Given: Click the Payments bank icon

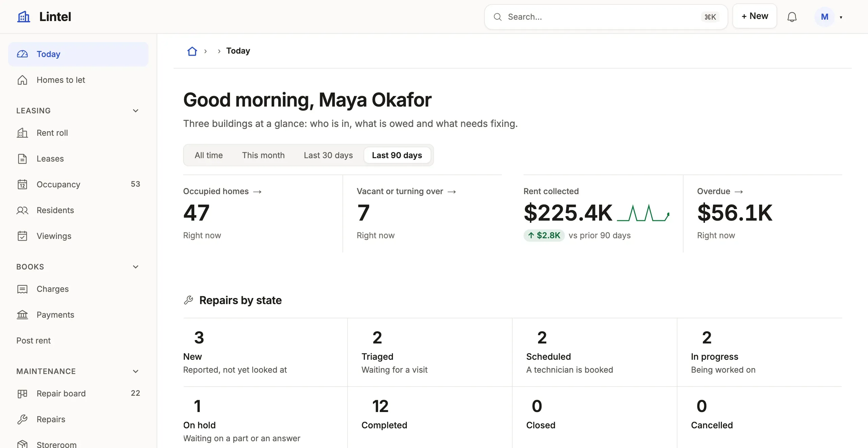Looking at the screenshot, I should pos(22,315).
